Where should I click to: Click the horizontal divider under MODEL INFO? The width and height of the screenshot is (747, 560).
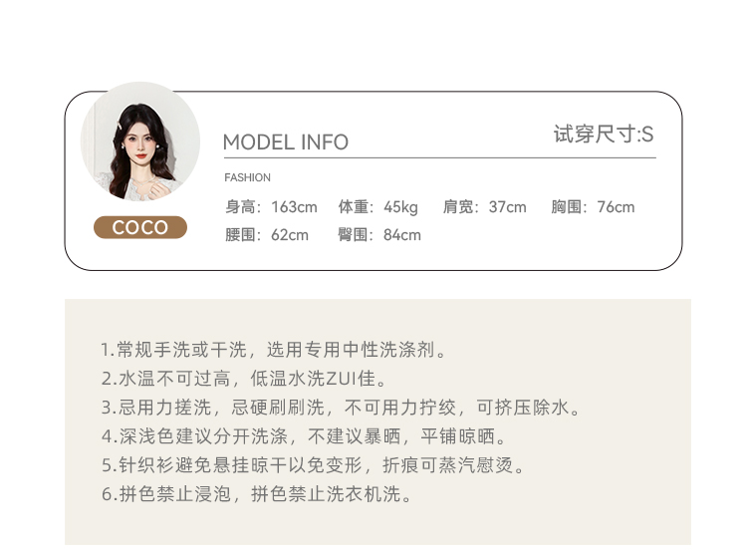439,157
